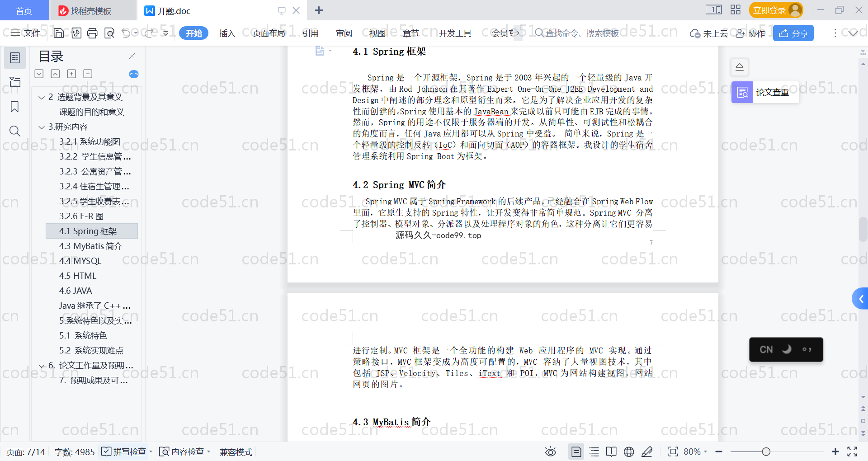Screen dimensions: 868x461
Task: Click the 分享 share button
Action: [x=793, y=33]
